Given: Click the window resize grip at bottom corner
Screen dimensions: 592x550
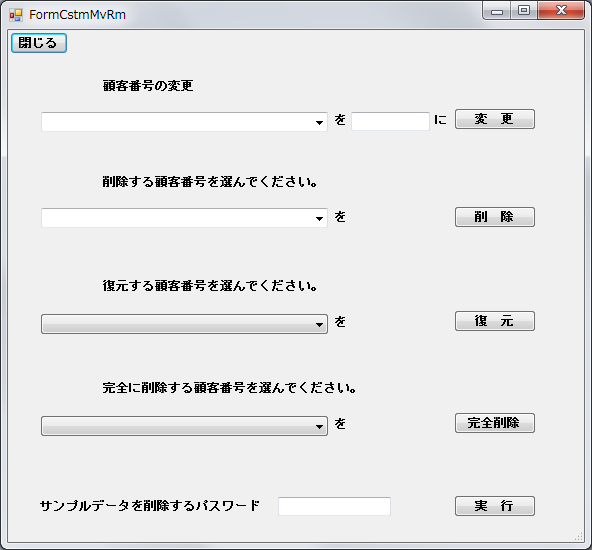Looking at the screenshot, I should click(579, 536).
